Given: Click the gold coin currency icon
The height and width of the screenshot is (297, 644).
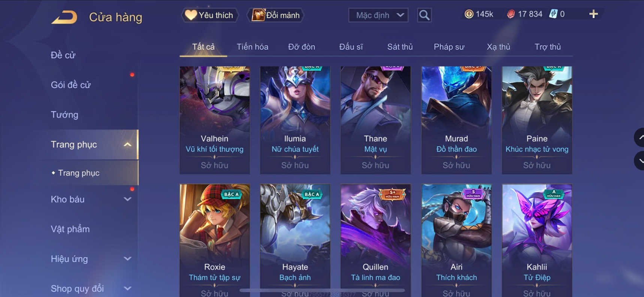Looking at the screenshot, I should click(469, 14).
